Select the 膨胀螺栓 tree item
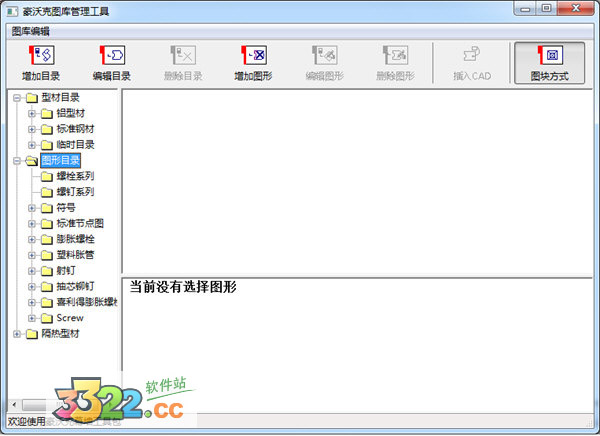The height and width of the screenshot is (436, 600). point(75,239)
